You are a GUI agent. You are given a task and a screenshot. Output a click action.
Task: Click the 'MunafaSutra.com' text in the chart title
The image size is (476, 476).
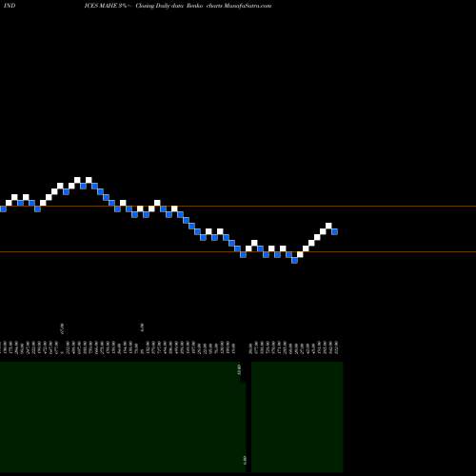coord(248,6)
